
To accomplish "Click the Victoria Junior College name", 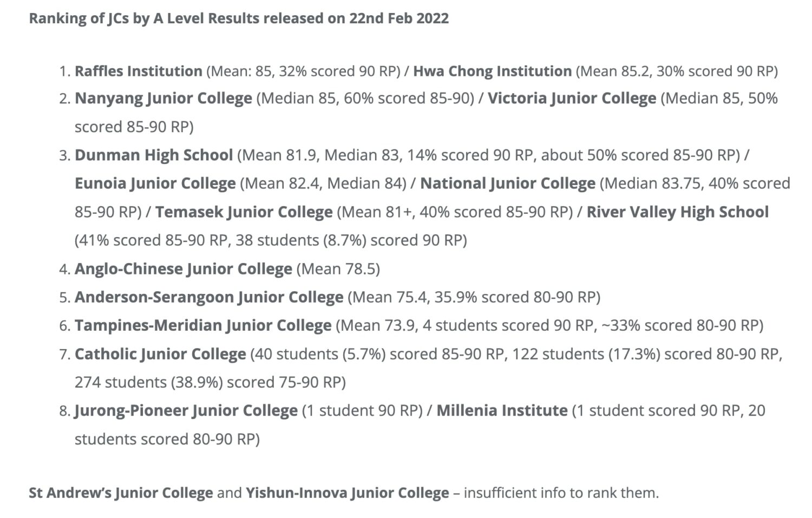I will tap(572, 99).
